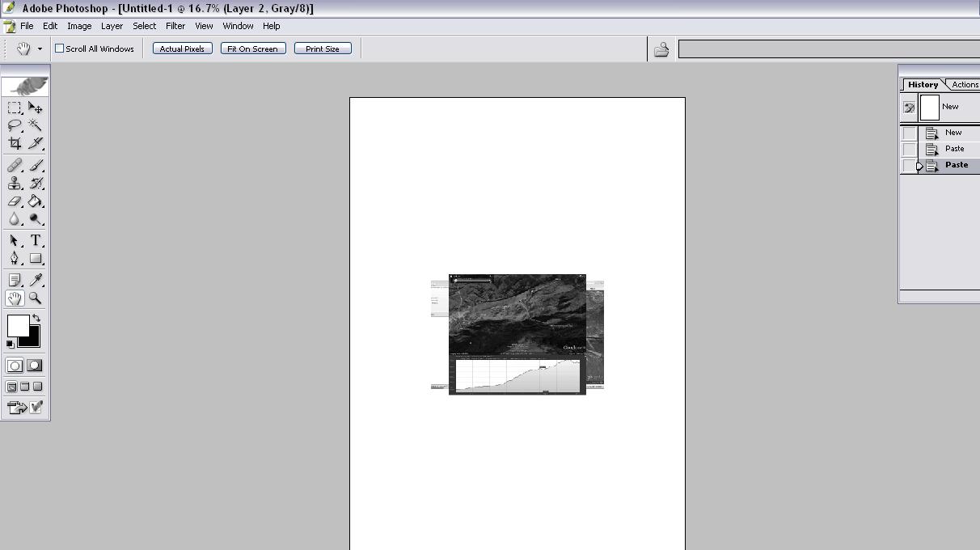This screenshot has width=980, height=550.
Task: Select the Hand tool in toolbox
Action: 15,298
